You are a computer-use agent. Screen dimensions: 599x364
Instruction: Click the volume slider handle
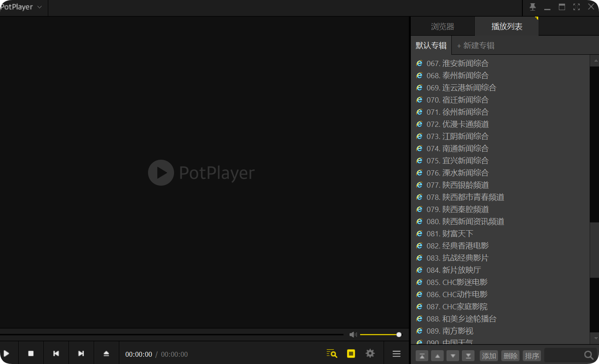[x=399, y=334]
